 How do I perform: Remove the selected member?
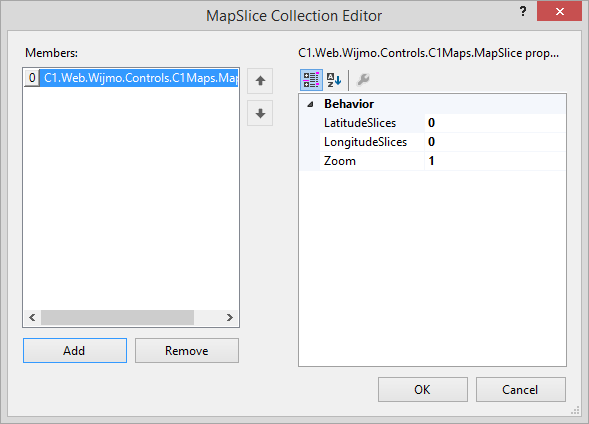pos(187,350)
